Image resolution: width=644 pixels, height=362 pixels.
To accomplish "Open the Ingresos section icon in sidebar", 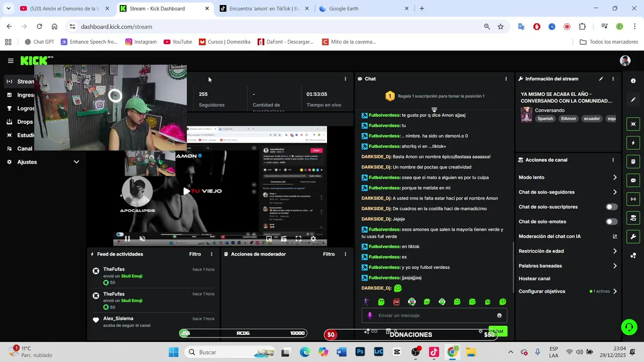I will tap(9, 95).
